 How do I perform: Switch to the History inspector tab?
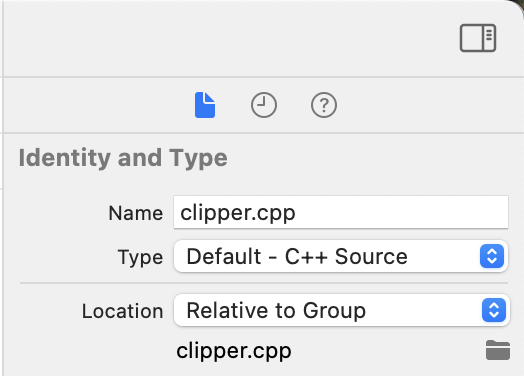(x=264, y=105)
